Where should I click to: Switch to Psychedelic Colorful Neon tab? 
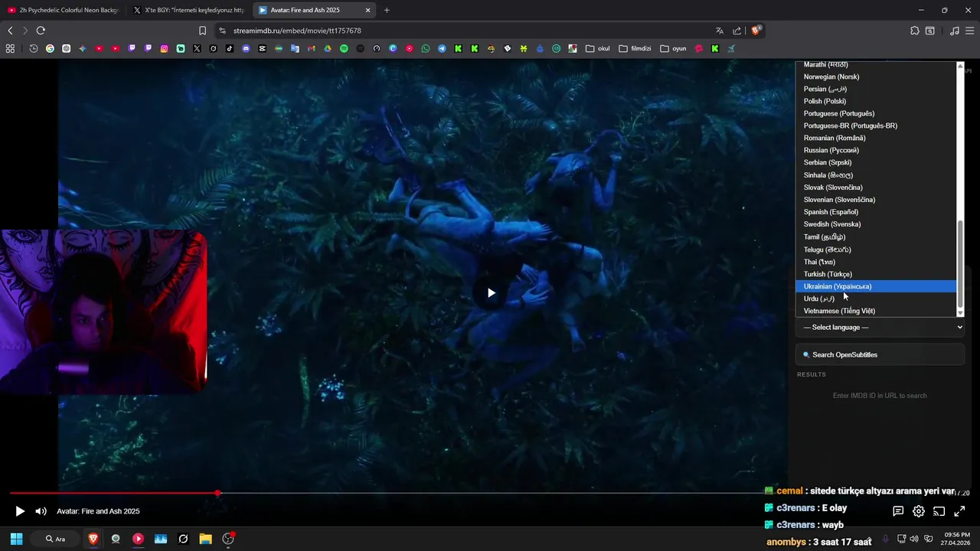tap(63, 10)
